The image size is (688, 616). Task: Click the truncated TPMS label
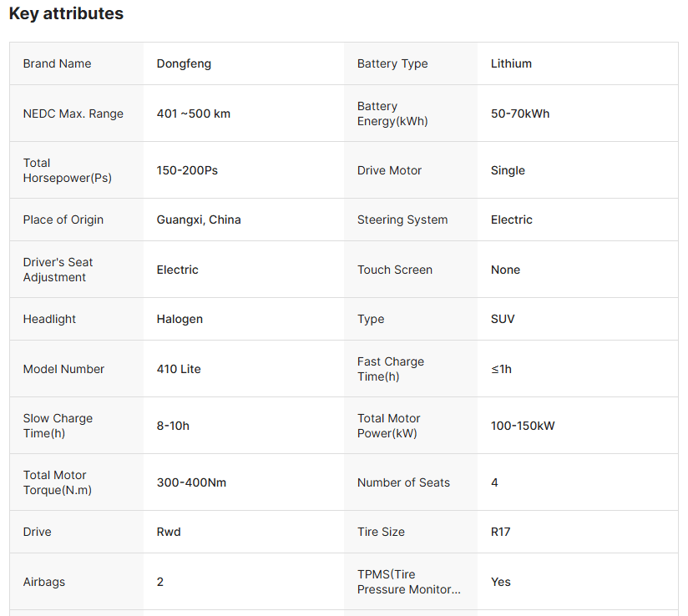(x=408, y=582)
